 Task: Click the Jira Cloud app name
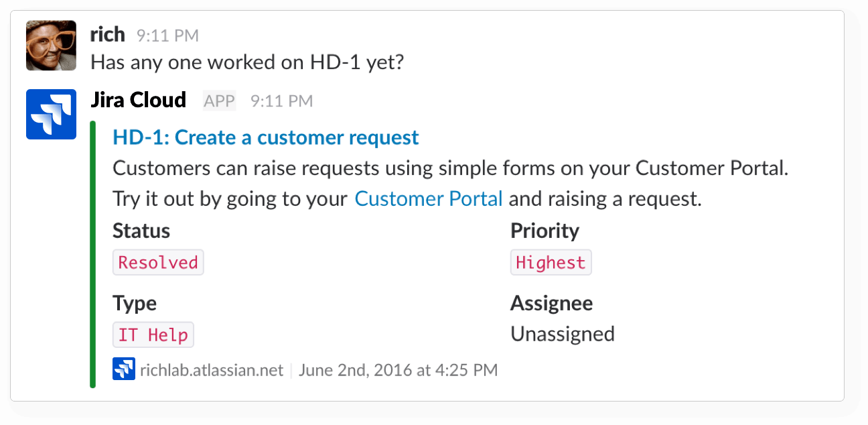coord(139,101)
